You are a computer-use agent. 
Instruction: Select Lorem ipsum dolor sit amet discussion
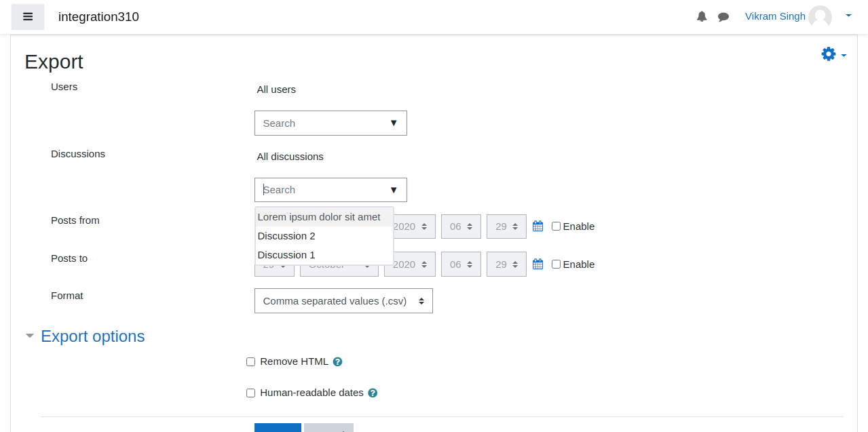click(x=324, y=217)
